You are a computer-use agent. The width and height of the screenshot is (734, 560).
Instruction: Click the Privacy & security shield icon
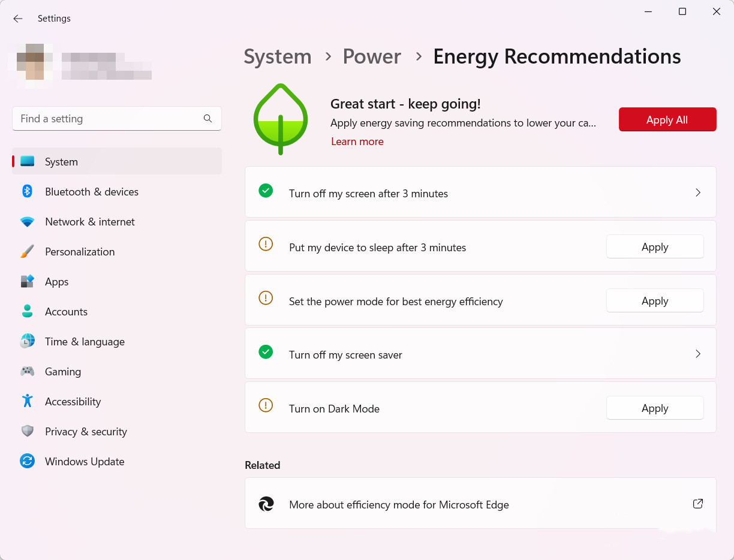tap(27, 431)
